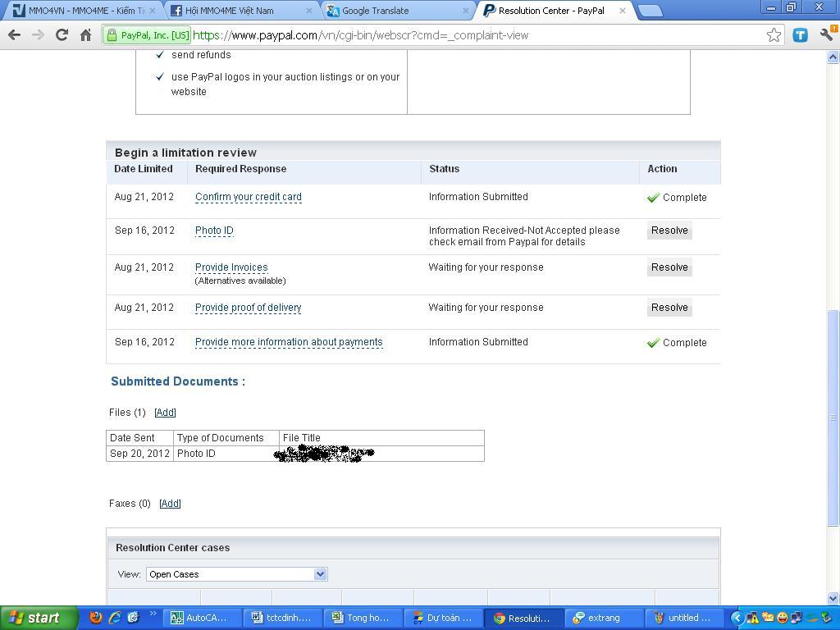
Task: Add a file under Files (1)
Action: (165, 413)
